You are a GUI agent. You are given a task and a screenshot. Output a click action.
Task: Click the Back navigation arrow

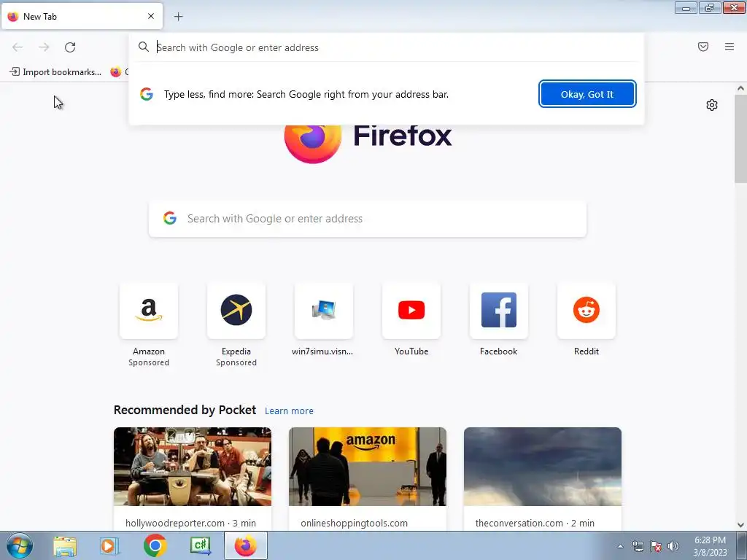click(18, 47)
